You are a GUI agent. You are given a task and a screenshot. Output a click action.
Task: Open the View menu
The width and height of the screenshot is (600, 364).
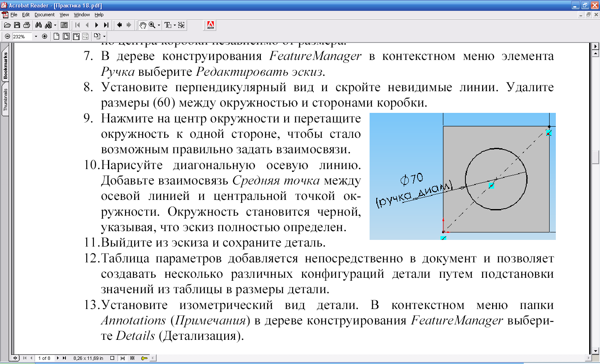(64, 15)
